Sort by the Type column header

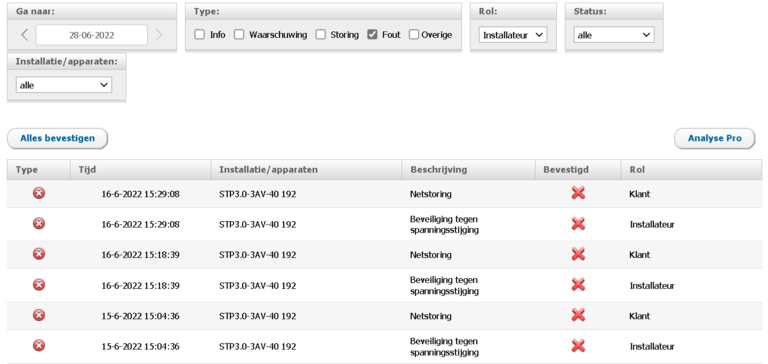[x=39, y=170]
